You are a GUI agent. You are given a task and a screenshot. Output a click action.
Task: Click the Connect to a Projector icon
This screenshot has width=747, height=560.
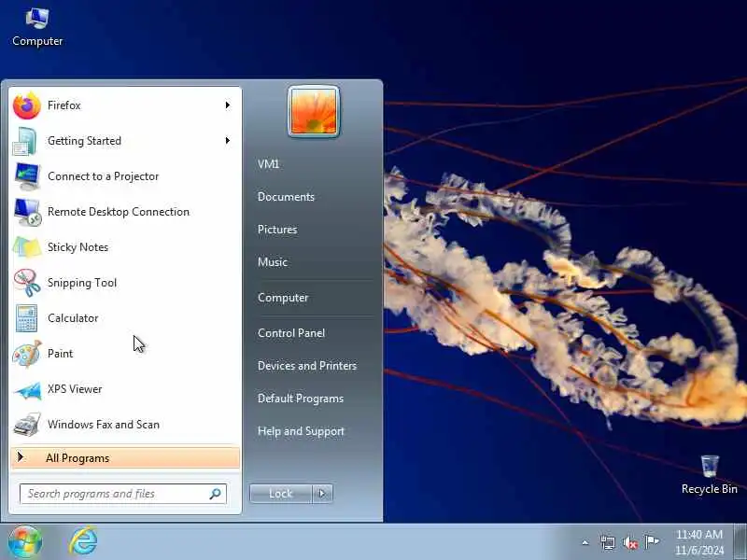point(27,176)
